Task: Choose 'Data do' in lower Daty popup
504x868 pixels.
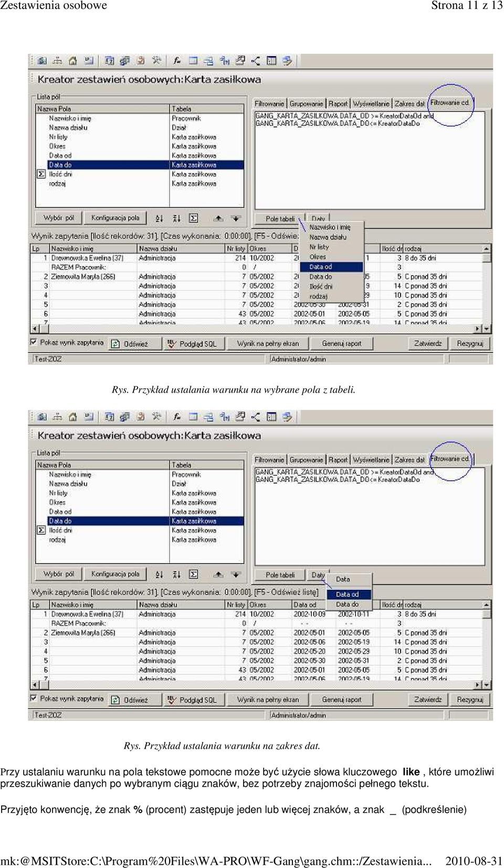Action: [349, 605]
